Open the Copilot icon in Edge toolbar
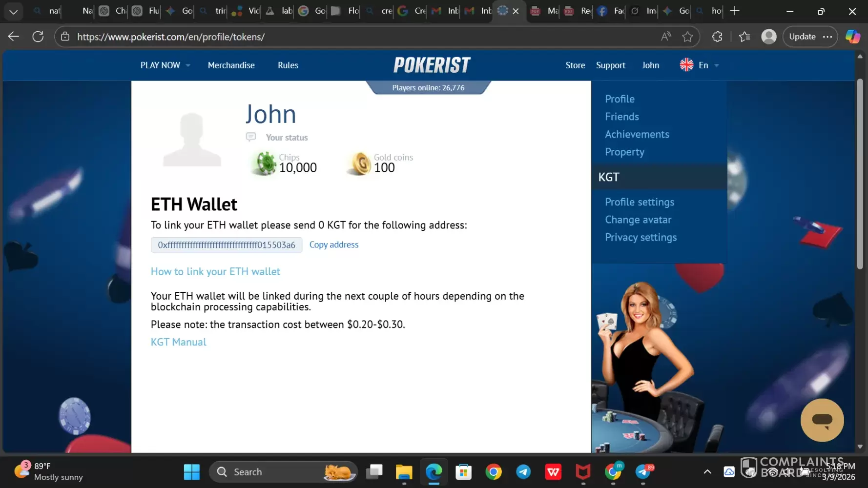868x488 pixels. (852, 37)
